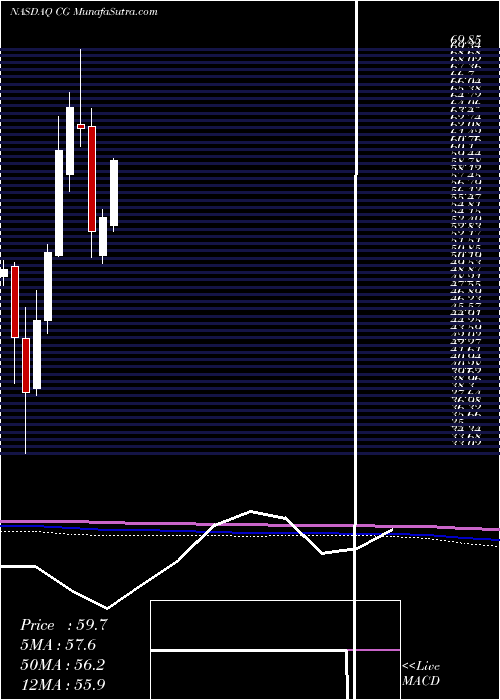This screenshot has height=700, width=500.
Task: Click the 'Price : 59.7' readout
Action: pyautogui.click(x=64, y=625)
